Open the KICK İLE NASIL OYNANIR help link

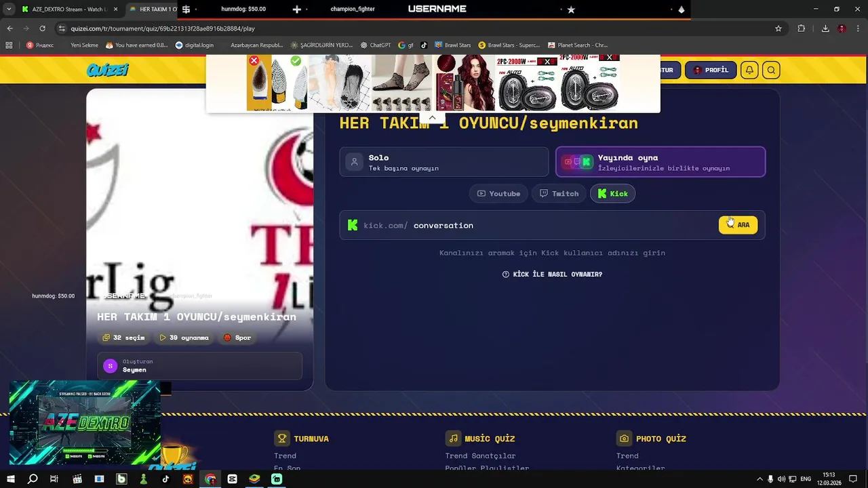(x=552, y=274)
